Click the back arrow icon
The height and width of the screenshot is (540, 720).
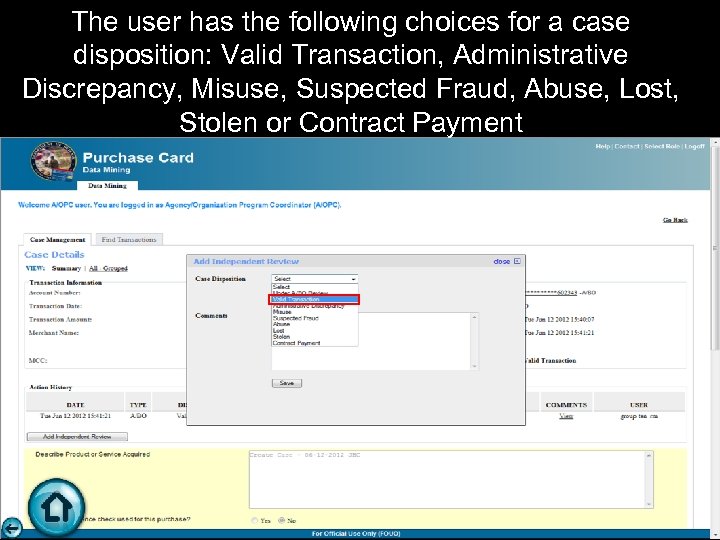point(11,528)
